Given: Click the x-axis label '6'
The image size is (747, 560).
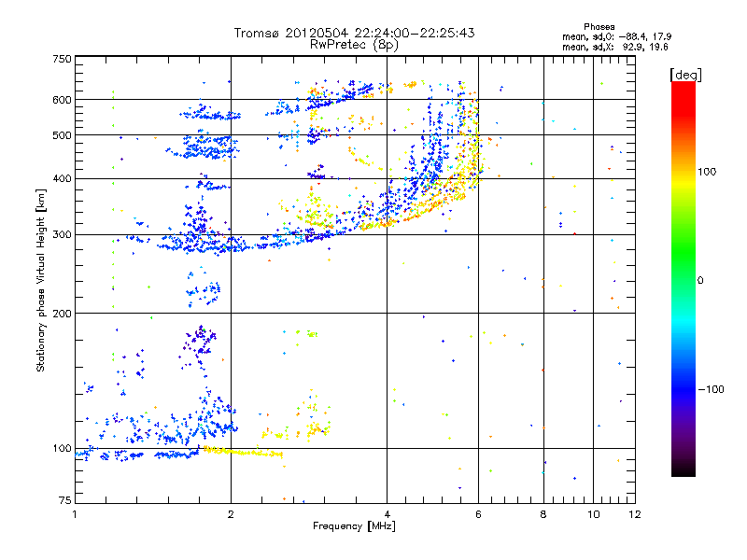Looking at the screenshot, I should pos(478,514).
